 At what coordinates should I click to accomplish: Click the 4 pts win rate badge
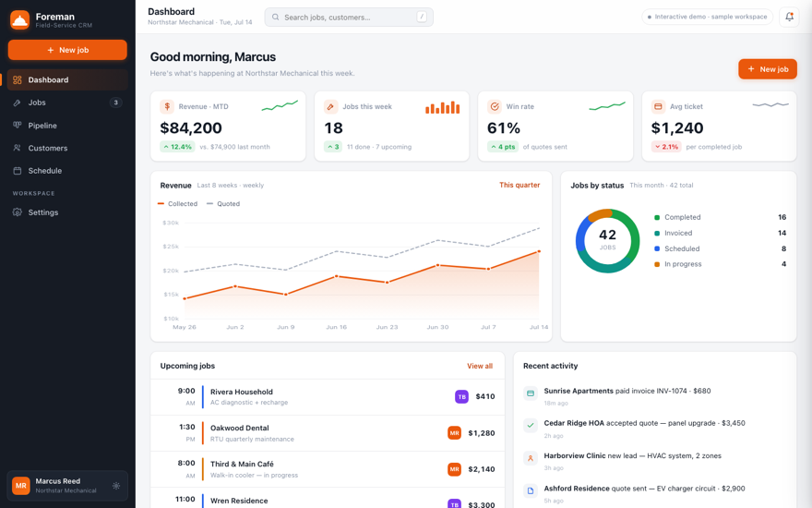(x=503, y=147)
